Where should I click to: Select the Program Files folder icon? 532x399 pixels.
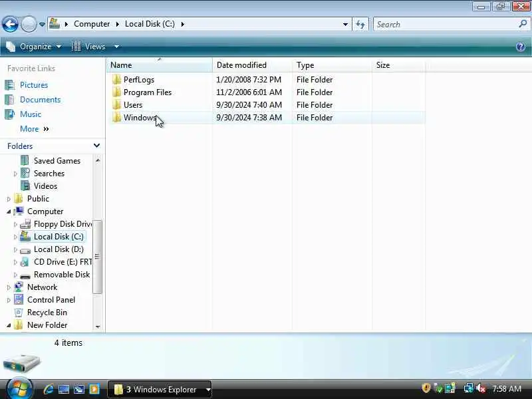coord(116,92)
